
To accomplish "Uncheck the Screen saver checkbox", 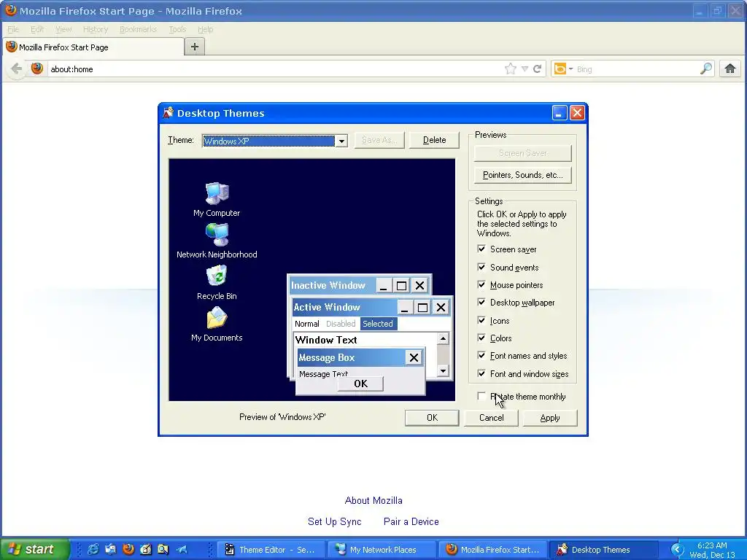I will (481, 249).
